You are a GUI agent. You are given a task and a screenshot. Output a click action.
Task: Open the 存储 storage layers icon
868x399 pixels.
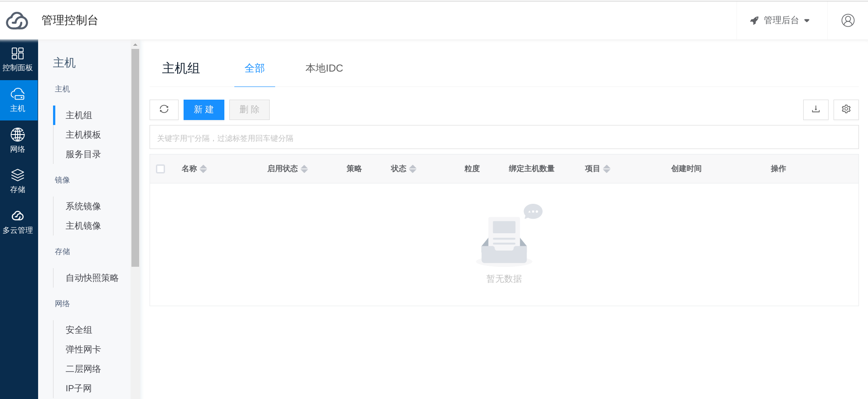click(18, 175)
